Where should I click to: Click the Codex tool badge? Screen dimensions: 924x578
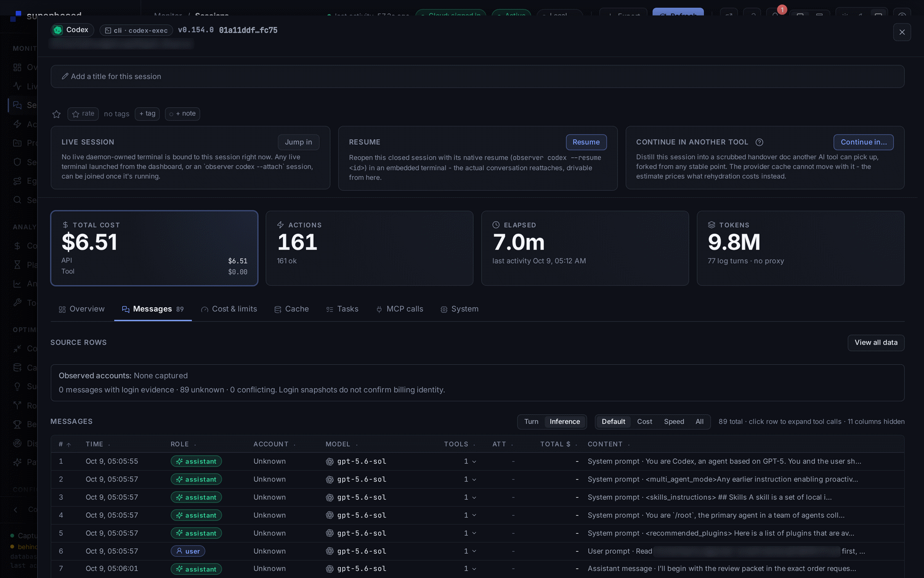click(x=72, y=30)
